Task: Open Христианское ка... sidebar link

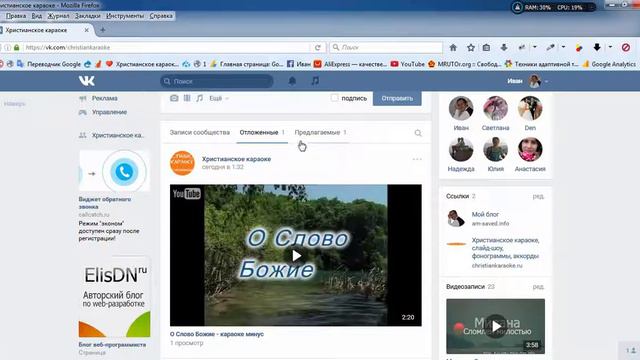Action: 118,135
